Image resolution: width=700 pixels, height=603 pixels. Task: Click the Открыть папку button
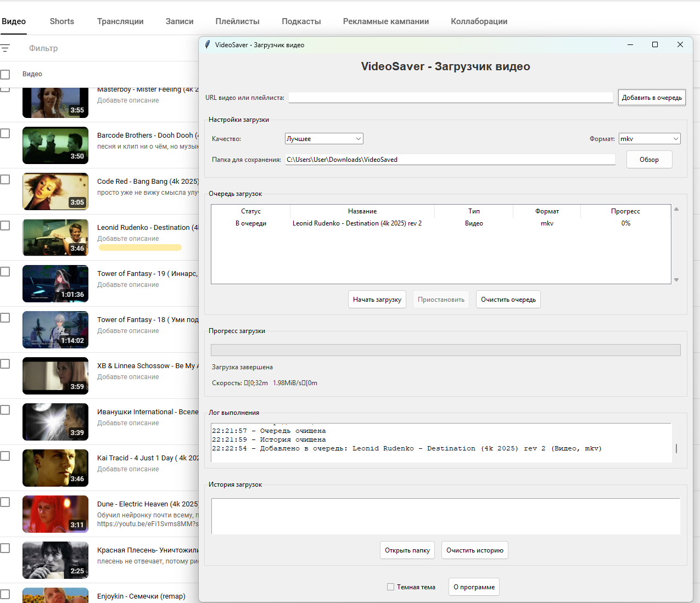pos(407,550)
